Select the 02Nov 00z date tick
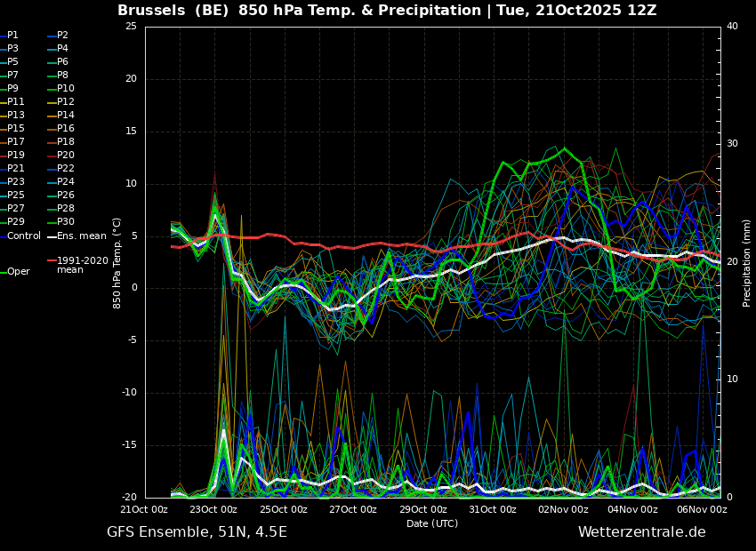Viewport: 756px width, 551px height. point(563,510)
